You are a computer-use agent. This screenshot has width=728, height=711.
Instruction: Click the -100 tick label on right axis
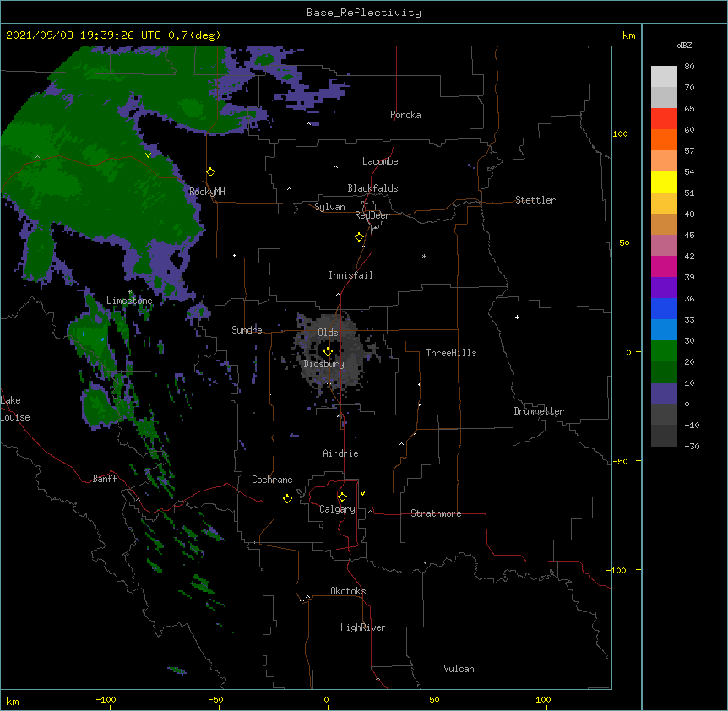617,570
